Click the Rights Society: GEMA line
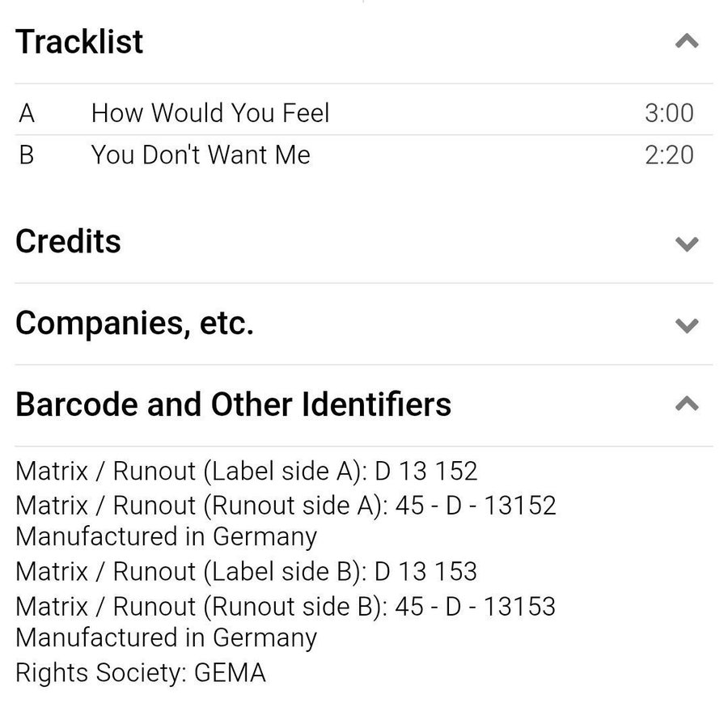Screen dimensions: 728x720 click(x=140, y=672)
